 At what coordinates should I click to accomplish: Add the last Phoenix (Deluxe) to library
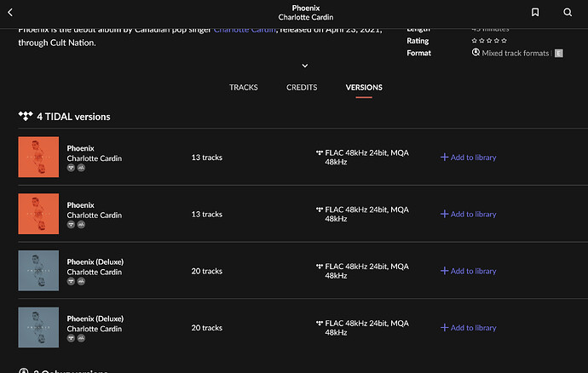tap(468, 328)
